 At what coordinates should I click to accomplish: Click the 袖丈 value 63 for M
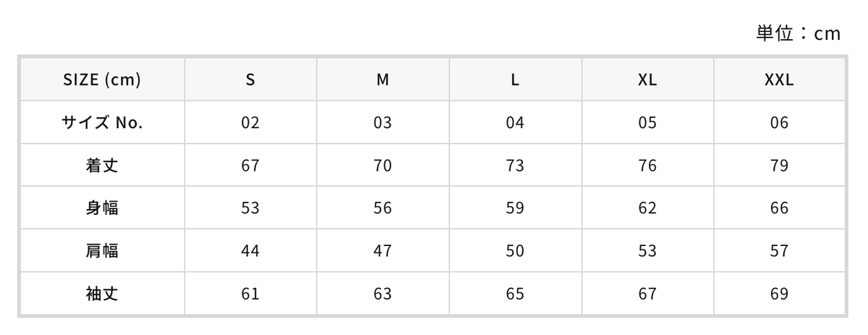pos(383,294)
